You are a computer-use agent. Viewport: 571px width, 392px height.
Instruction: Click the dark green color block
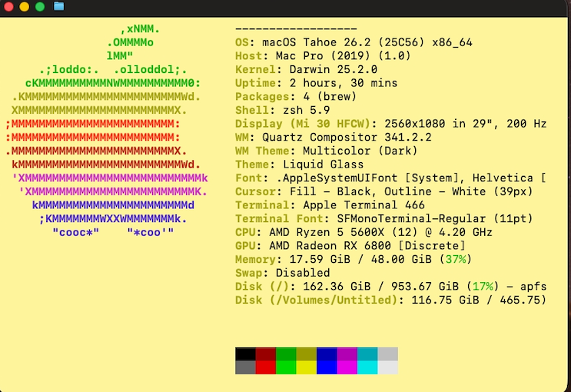click(286, 354)
